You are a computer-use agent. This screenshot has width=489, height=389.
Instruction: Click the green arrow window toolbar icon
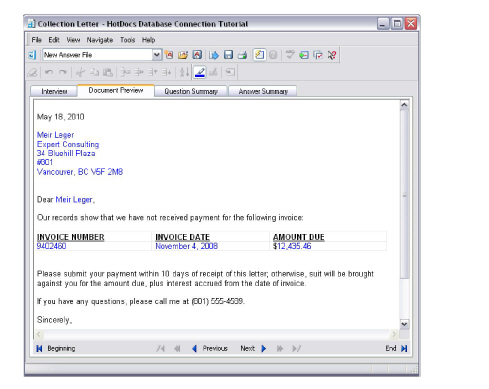coord(304,55)
